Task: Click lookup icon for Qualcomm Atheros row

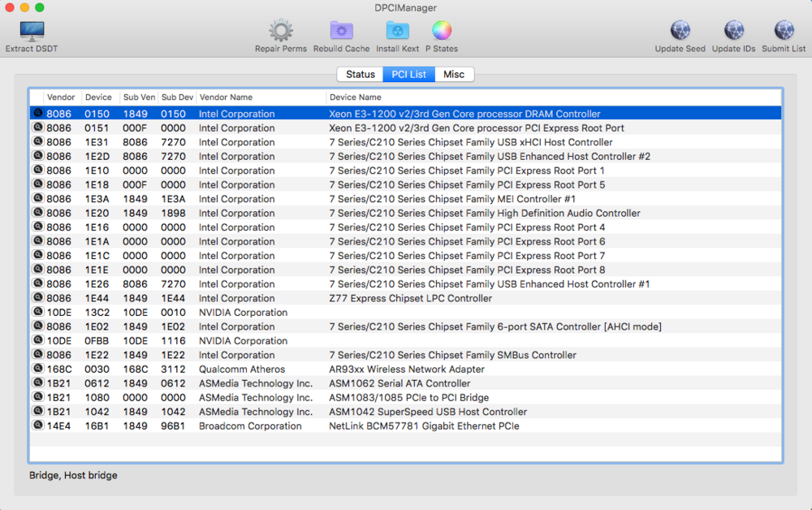Action: point(37,369)
